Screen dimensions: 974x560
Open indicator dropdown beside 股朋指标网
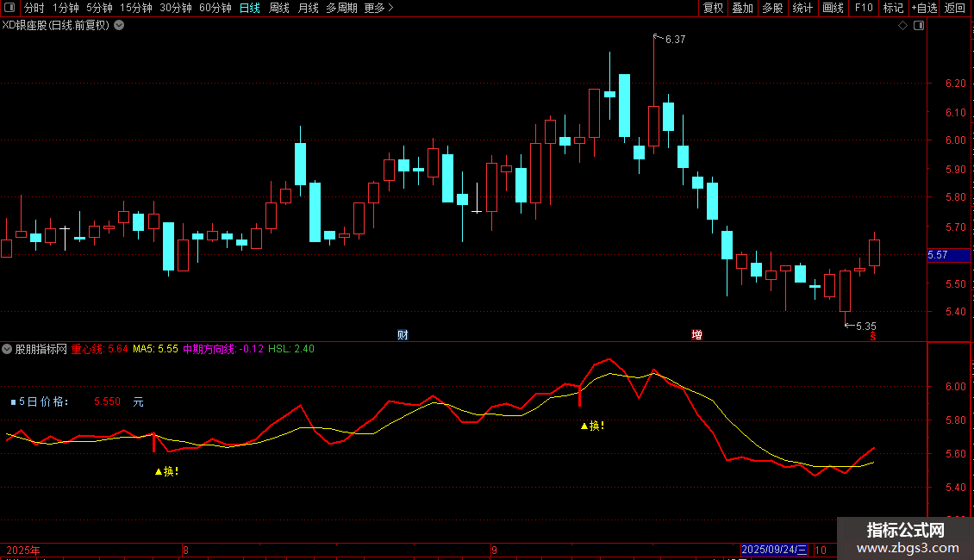pos(7,349)
